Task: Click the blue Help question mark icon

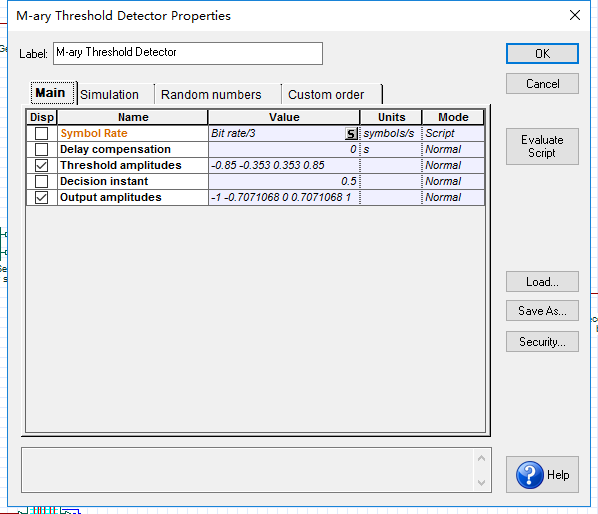Action: coord(530,475)
